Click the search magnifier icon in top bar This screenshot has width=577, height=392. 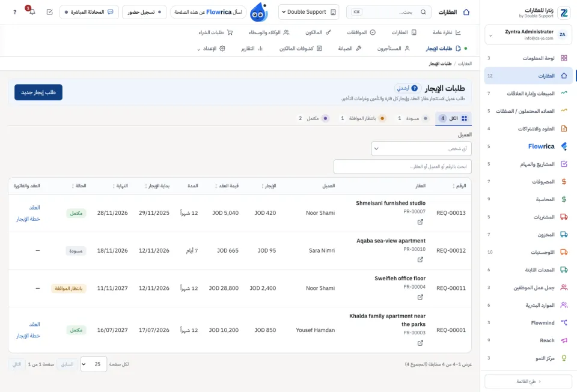[423, 12]
